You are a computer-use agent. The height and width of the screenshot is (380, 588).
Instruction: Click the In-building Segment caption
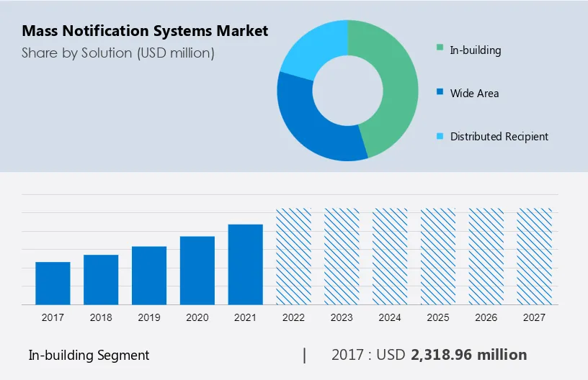pos(89,356)
